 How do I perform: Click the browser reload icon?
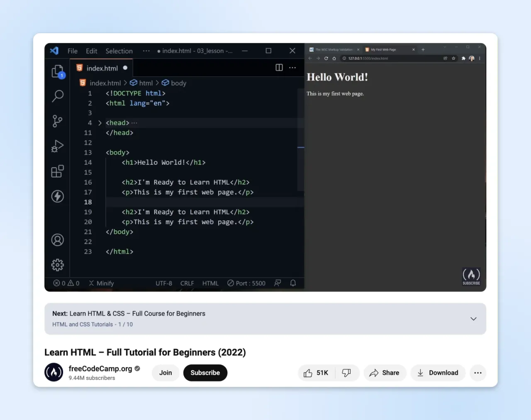326,59
